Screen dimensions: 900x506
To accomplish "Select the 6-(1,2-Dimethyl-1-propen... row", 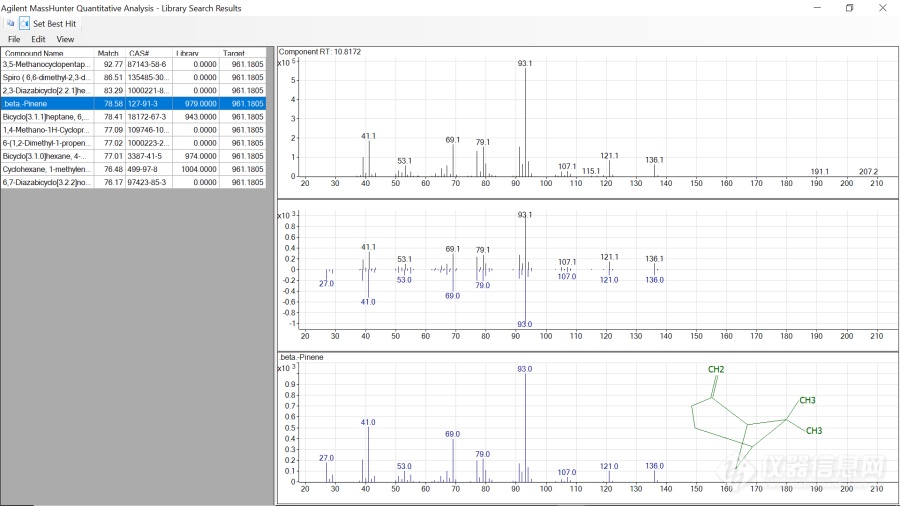I will coord(133,143).
